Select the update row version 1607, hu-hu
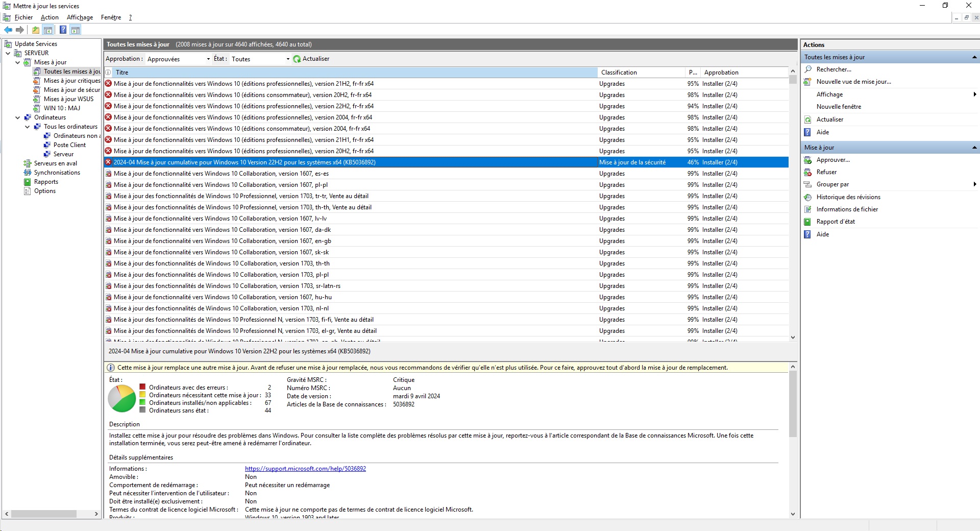This screenshot has width=980, height=531. 447,297
